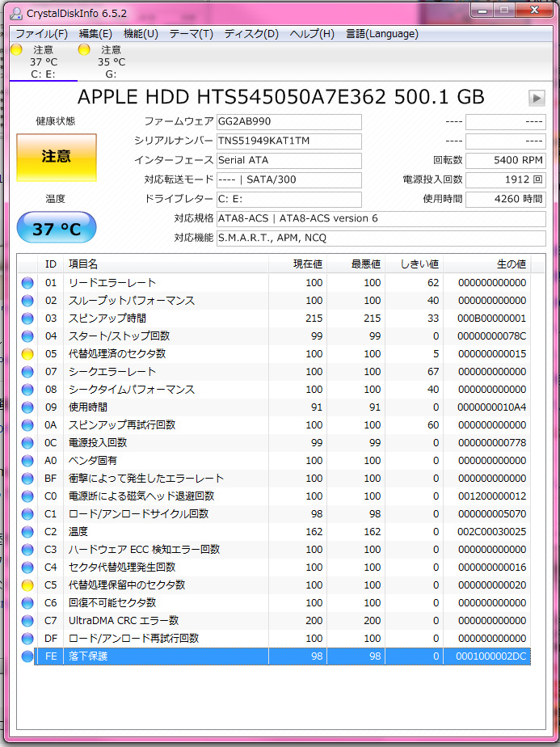Click status icon for スピンアップ時間 row
Viewport: 560px width, 747px height.
pyautogui.click(x=27, y=319)
